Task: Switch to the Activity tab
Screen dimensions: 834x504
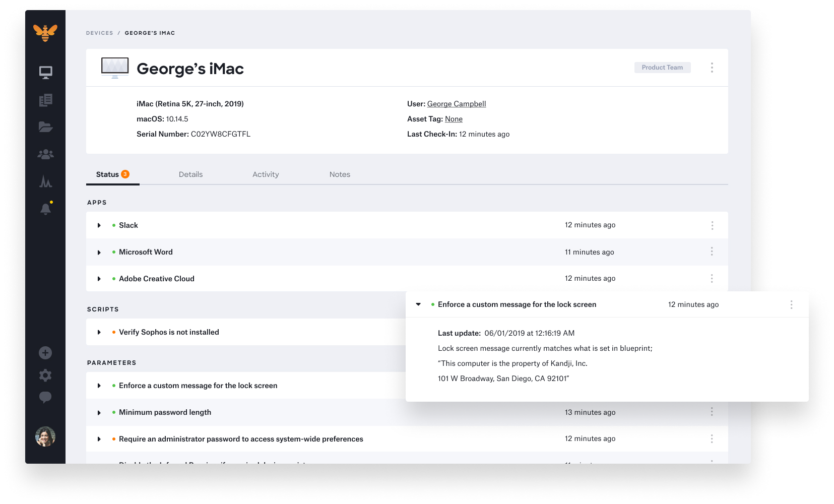Action: pyautogui.click(x=266, y=174)
